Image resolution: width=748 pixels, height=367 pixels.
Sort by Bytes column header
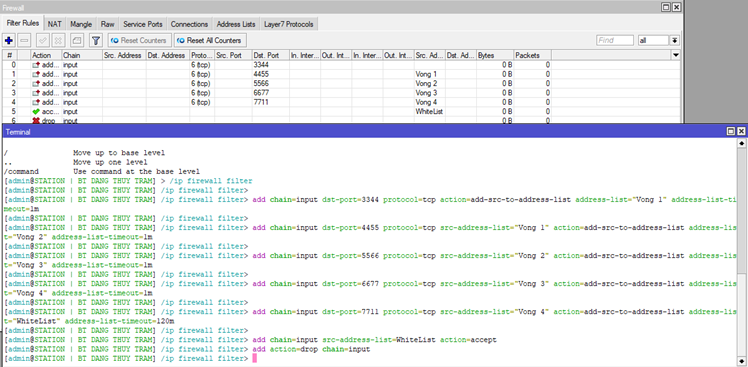tap(495, 55)
